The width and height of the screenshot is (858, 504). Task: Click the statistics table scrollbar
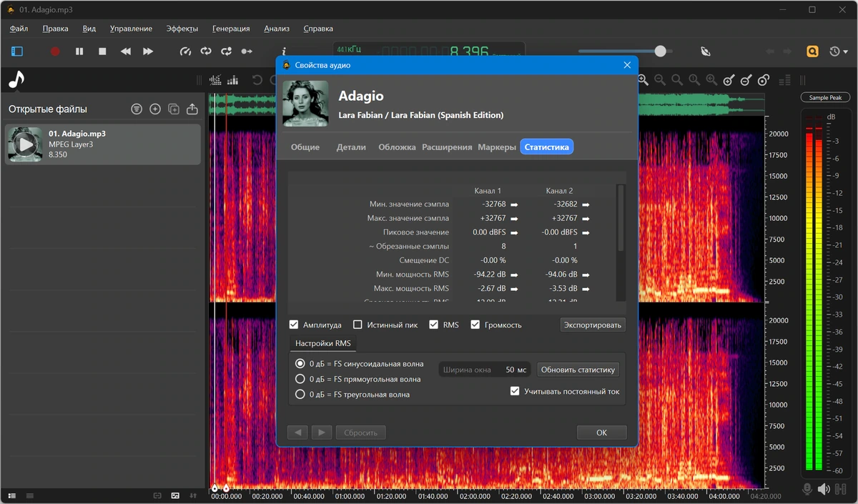620,218
